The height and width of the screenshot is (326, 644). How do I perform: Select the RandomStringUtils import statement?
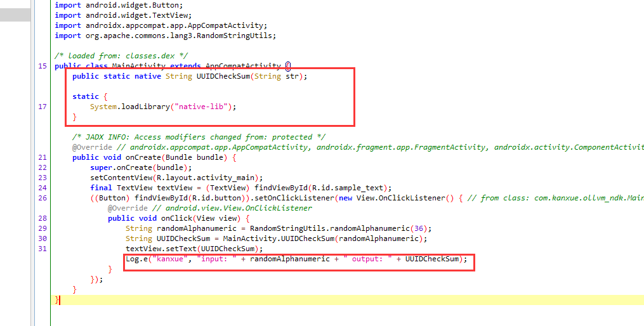(166, 36)
